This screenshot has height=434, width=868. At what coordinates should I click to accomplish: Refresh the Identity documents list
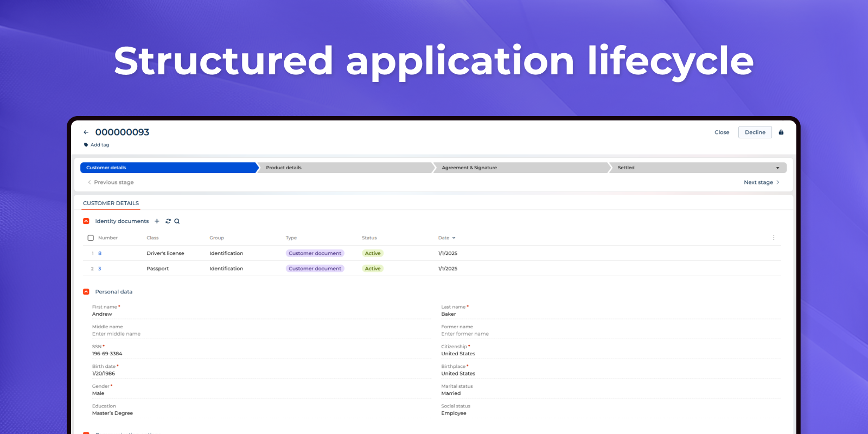tap(168, 221)
